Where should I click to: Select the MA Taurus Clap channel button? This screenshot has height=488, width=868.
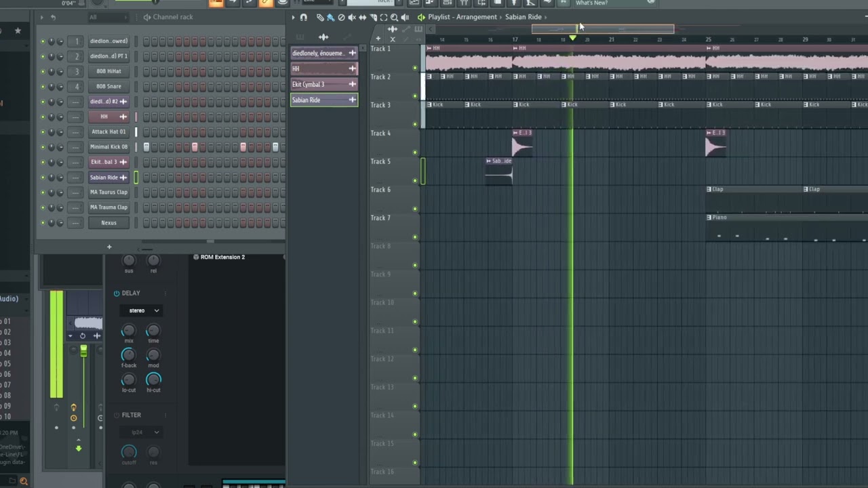[x=108, y=192]
